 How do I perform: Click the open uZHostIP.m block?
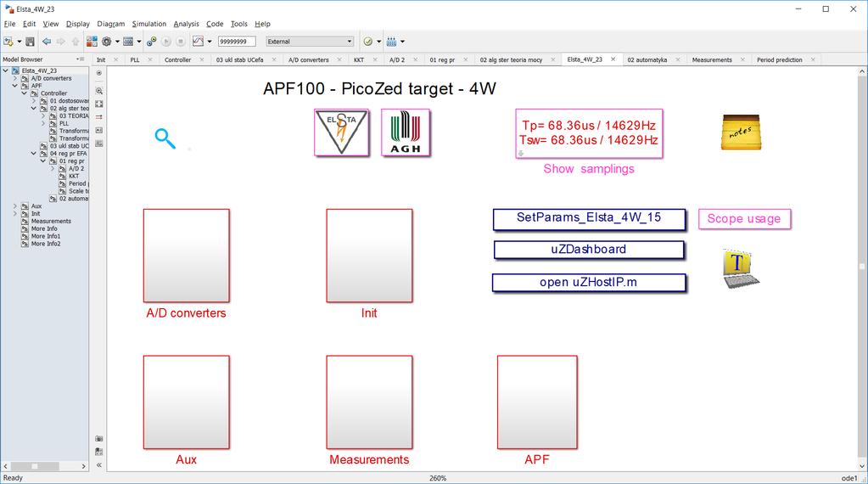[589, 283]
